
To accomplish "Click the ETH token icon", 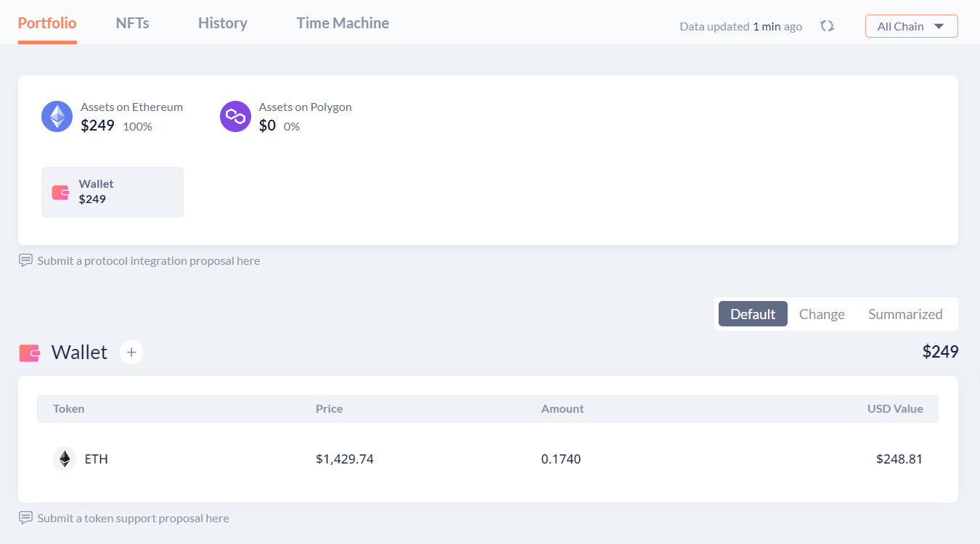I will coord(65,459).
